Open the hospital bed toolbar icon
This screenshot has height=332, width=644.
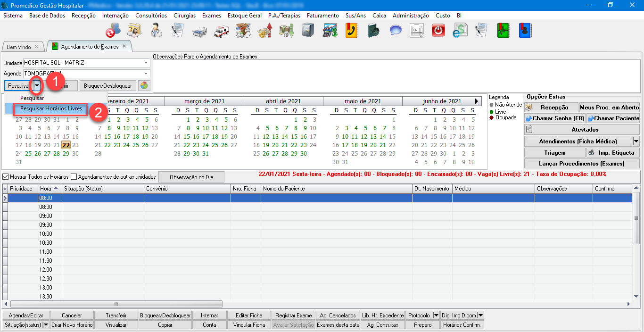(x=199, y=31)
